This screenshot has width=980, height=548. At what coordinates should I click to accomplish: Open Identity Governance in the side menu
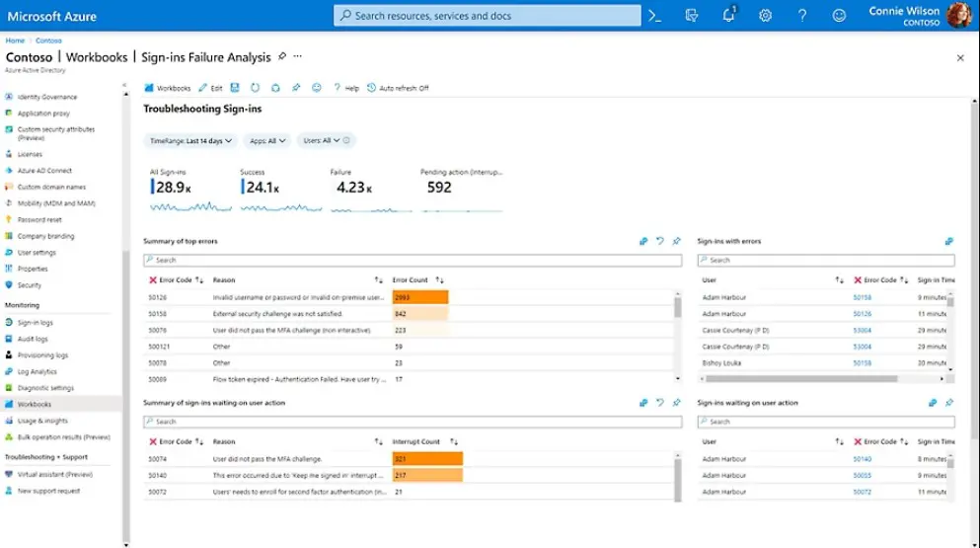[47, 97]
